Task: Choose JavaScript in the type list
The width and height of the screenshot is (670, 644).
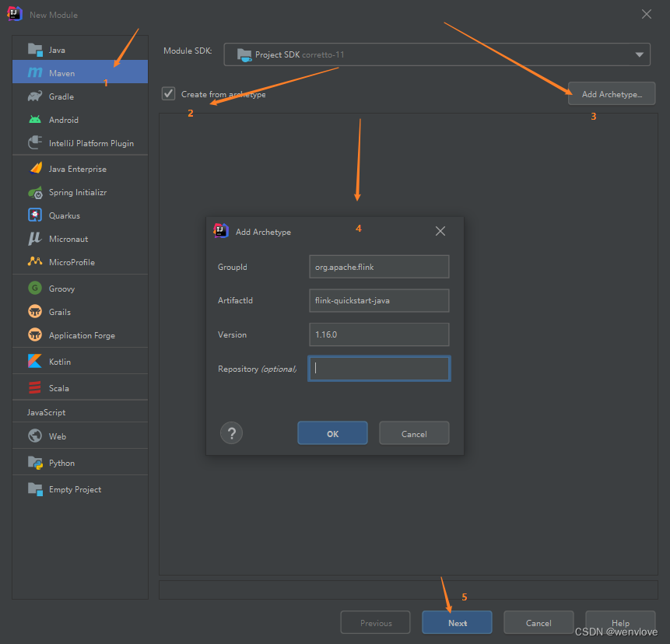Action: 46,412
